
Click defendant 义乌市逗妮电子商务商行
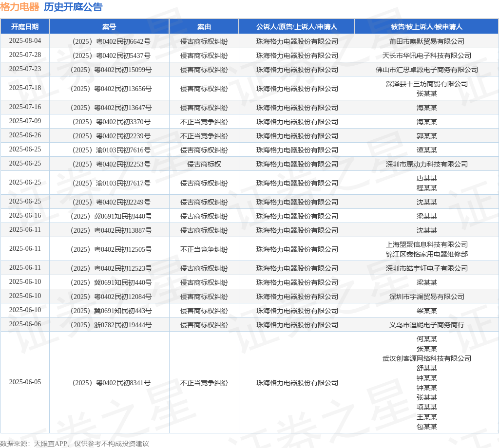point(426,325)
